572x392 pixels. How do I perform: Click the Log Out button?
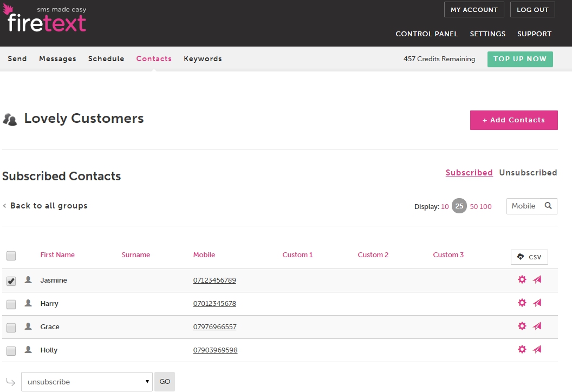[532, 10]
